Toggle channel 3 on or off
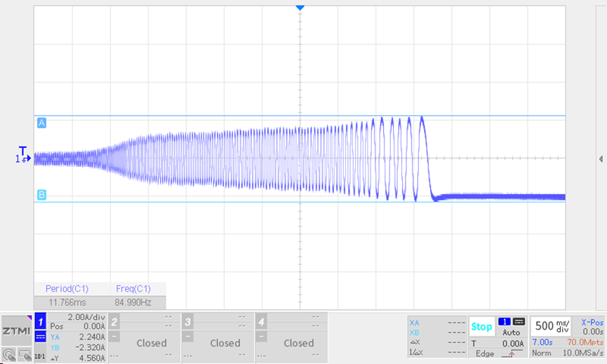 click(188, 322)
